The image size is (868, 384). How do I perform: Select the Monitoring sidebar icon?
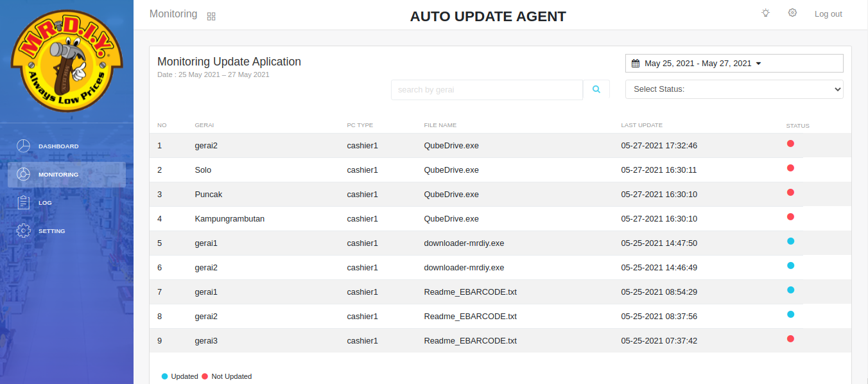[x=24, y=175]
